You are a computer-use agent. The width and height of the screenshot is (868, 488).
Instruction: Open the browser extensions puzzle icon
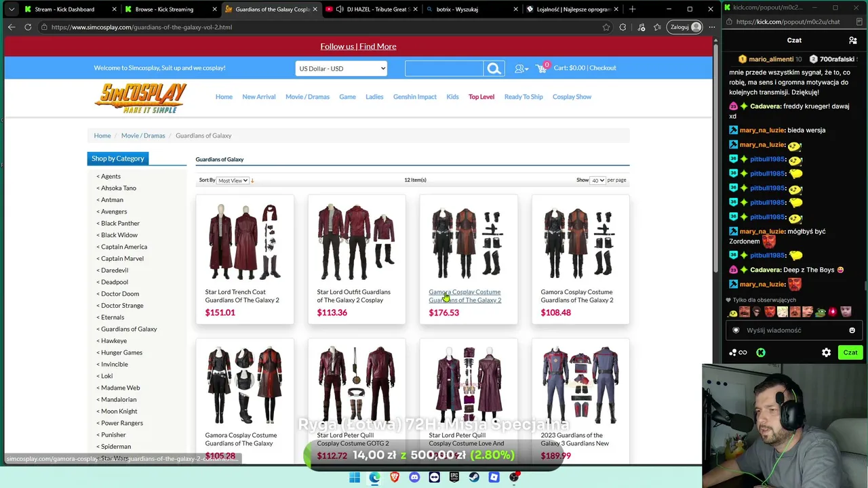tap(623, 27)
